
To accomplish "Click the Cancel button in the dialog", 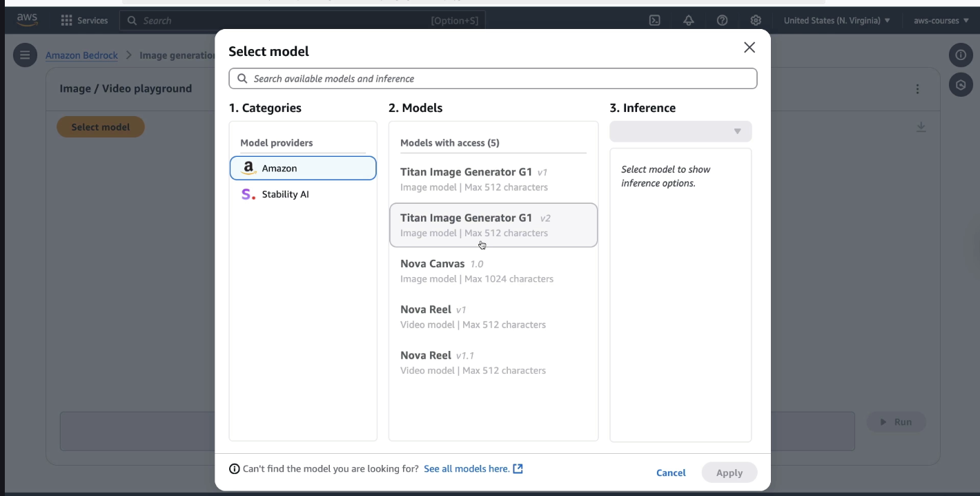I will (x=671, y=473).
